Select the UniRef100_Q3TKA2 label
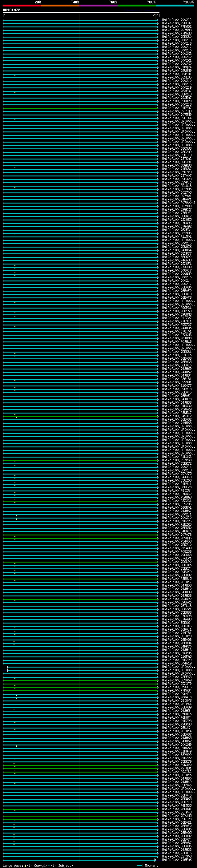The image size is (197, 868). tap(177, 159)
